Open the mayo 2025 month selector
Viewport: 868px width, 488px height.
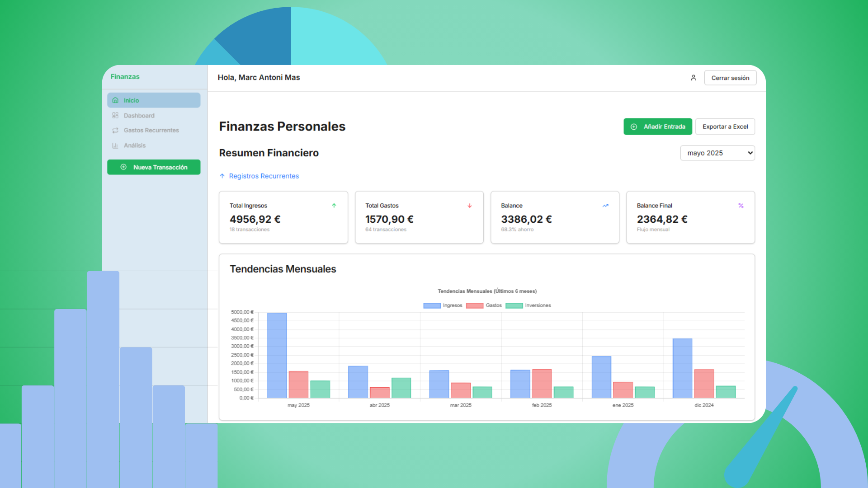[x=717, y=153]
